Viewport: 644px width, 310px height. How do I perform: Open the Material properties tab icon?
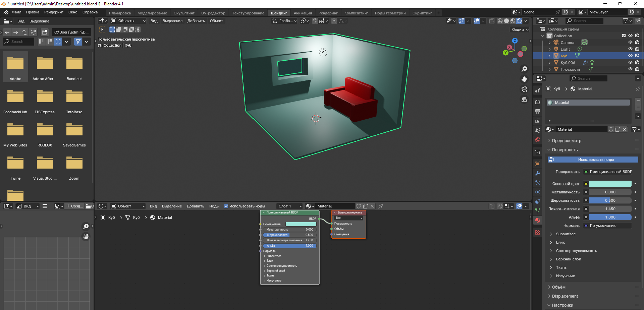538,220
